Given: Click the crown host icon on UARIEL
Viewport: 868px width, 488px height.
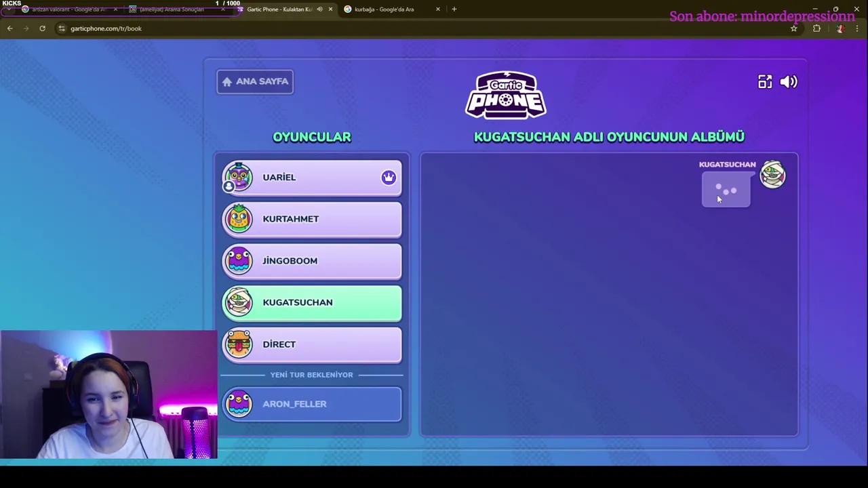Looking at the screenshot, I should (389, 178).
